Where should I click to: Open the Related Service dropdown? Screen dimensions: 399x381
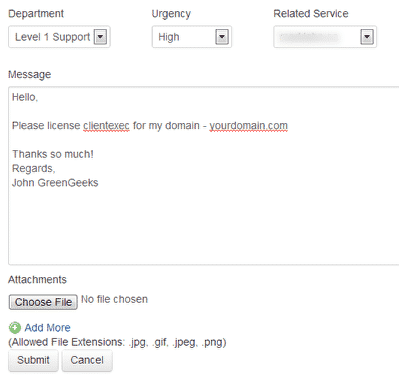click(325, 37)
